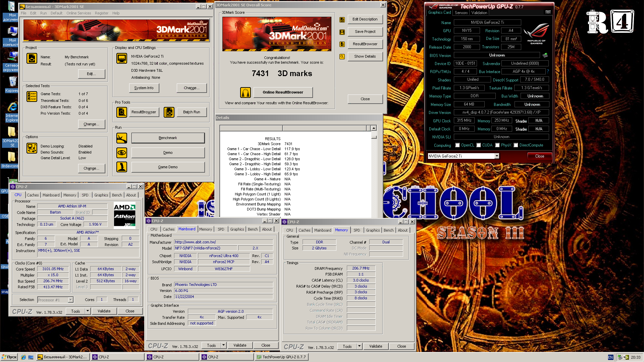Click the bus interface question mark in GPU-Z
This screenshot has height=362, width=644.
coord(548,71)
